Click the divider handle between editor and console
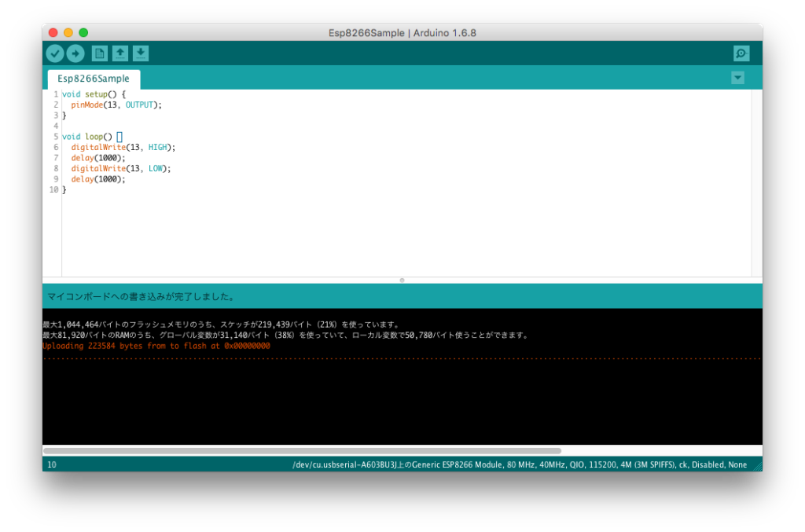The height and width of the screenshot is (532, 805). (402, 280)
